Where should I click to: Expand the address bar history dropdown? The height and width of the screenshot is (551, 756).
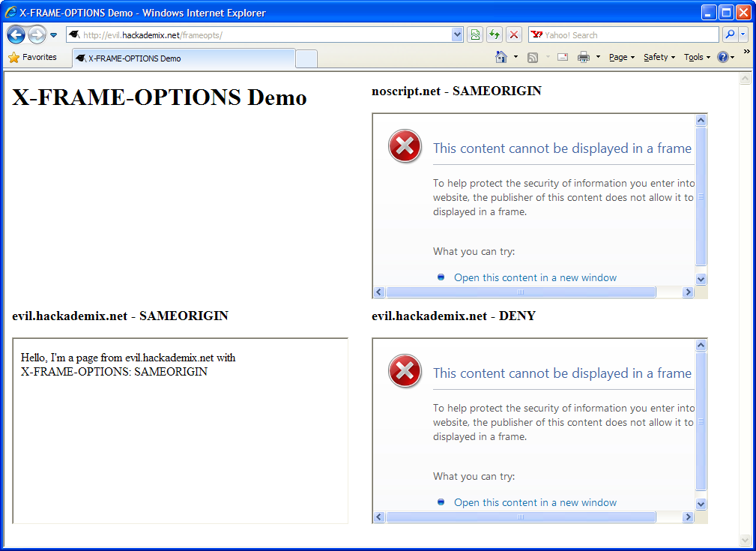(457, 34)
